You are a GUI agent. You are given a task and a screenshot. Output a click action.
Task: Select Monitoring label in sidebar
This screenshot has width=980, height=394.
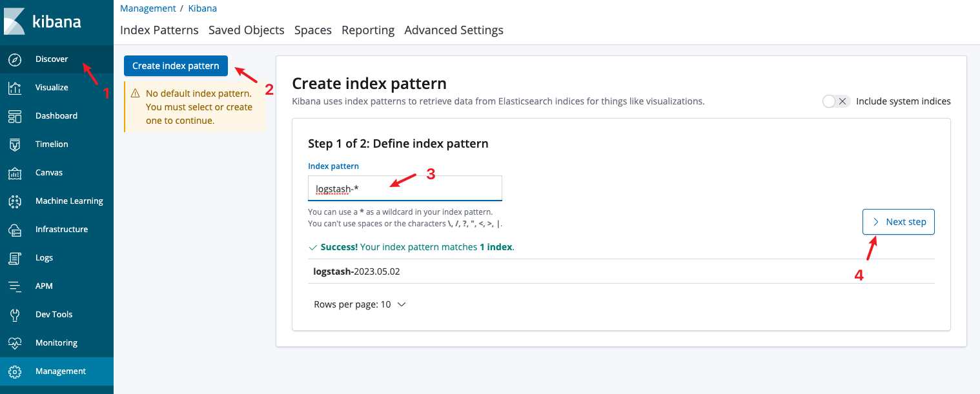tap(56, 343)
